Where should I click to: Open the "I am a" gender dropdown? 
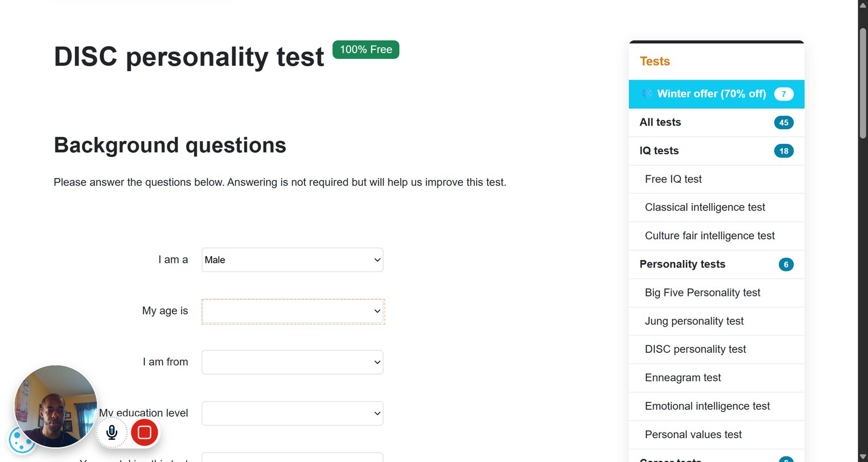tap(292, 260)
